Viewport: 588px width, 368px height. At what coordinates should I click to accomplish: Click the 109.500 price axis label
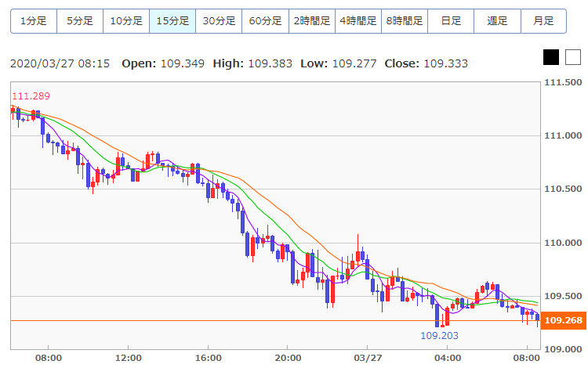click(563, 296)
